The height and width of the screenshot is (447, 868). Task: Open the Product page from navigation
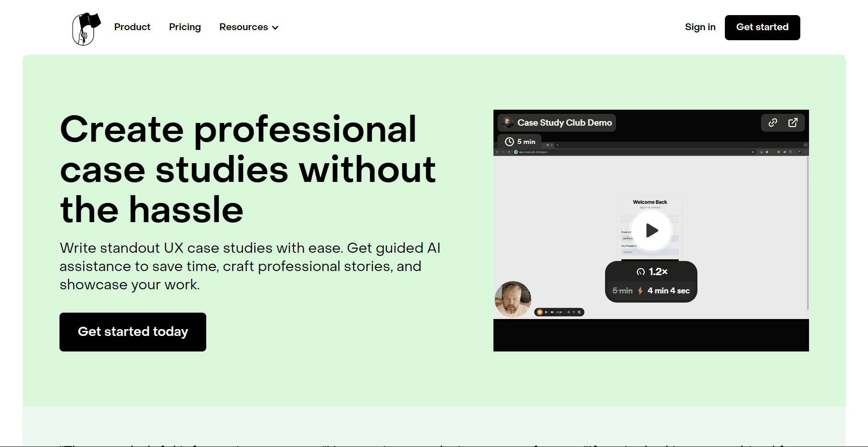tap(132, 27)
